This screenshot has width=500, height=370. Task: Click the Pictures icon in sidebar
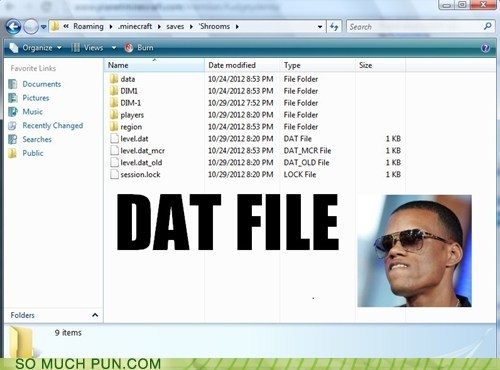(13, 98)
